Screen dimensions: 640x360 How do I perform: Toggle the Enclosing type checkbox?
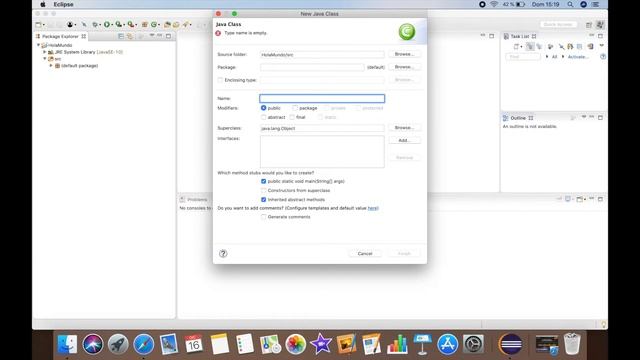pyautogui.click(x=220, y=80)
